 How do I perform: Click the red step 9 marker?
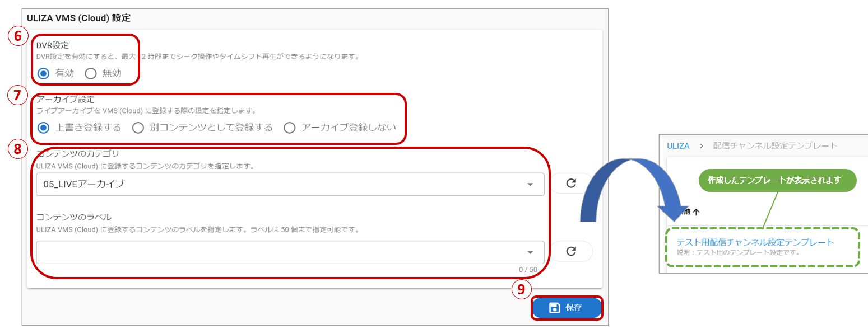[521, 289]
